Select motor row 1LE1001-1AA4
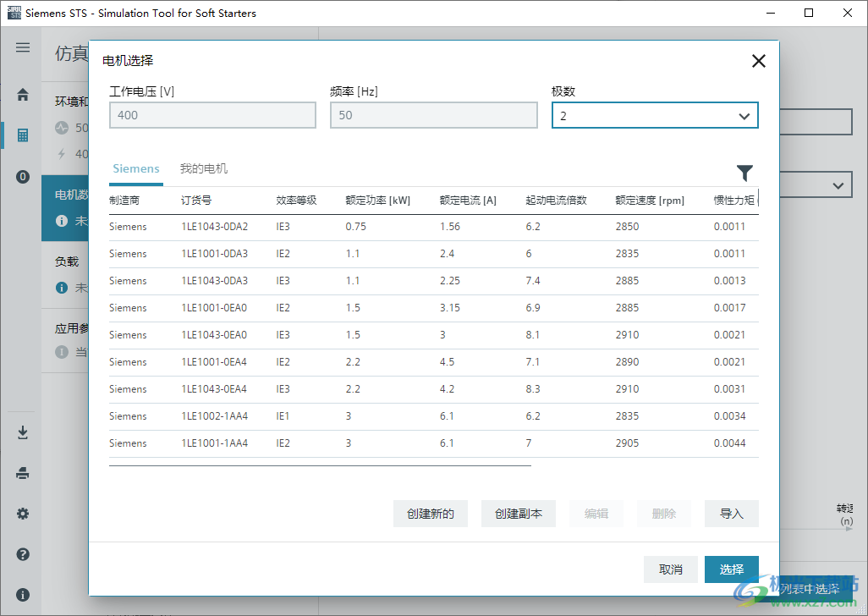The width and height of the screenshot is (868, 616). click(433, 444)
